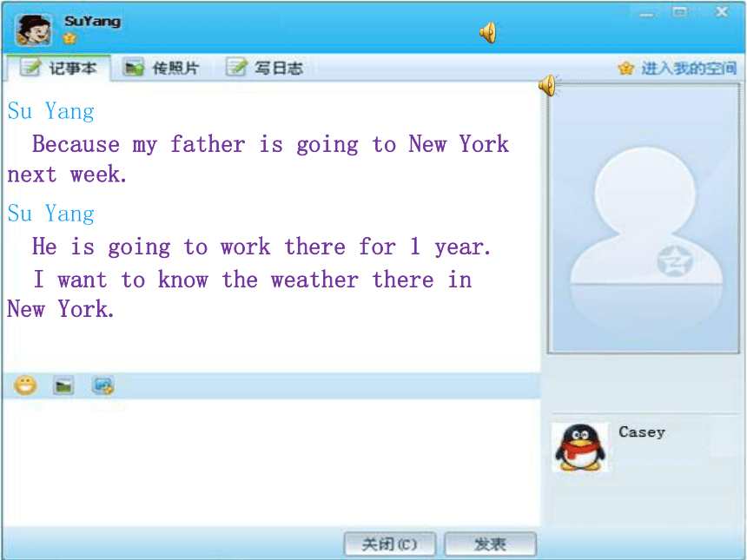
Task: Click the SuYang name in the title bar
Action: 92,21
